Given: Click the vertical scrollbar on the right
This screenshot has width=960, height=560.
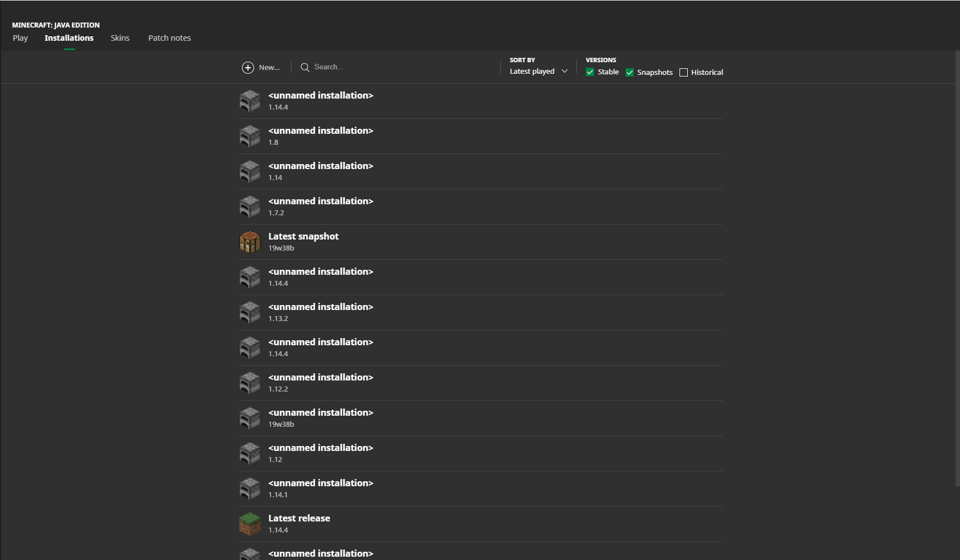Looking at the screenshot, I should 957,269.
